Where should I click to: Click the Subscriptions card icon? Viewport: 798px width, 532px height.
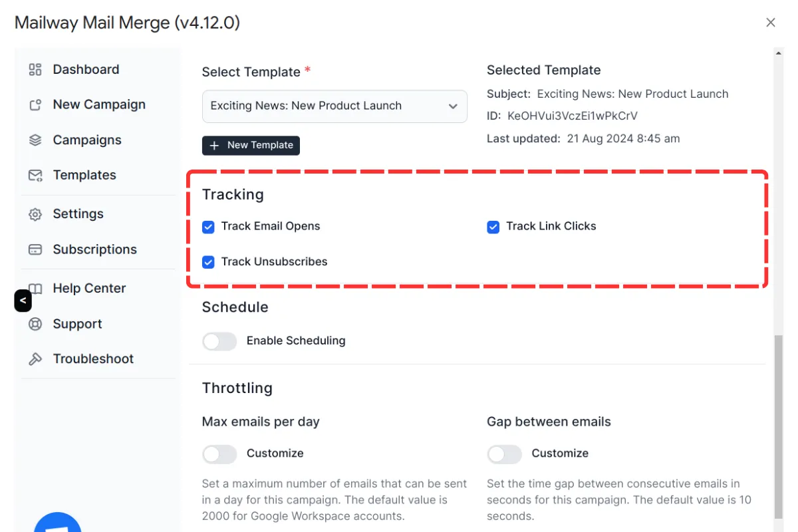tap(35, 250)
